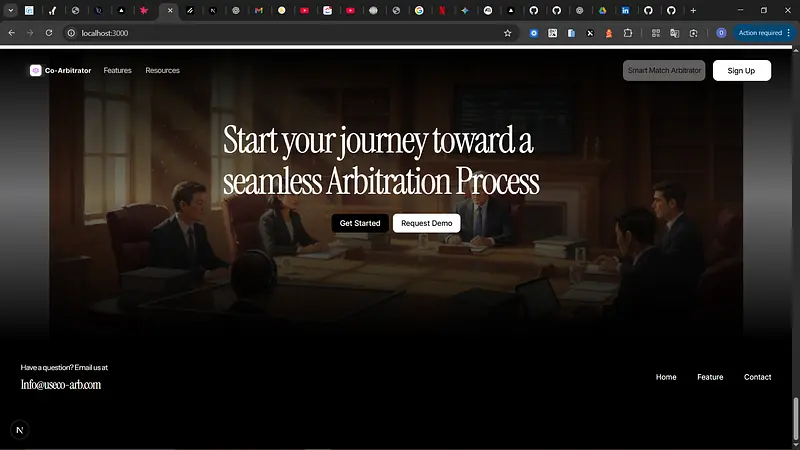Open the Google Translate toolbar icon
Viewport: 800px width, 450px height.
674,33
